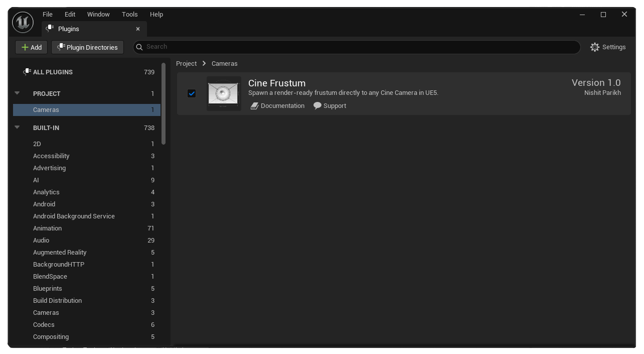Maximize the Unreal Editor window
The width and height of the screenshot is (644, 354).
pyautogui.click(x=603, y=15)
